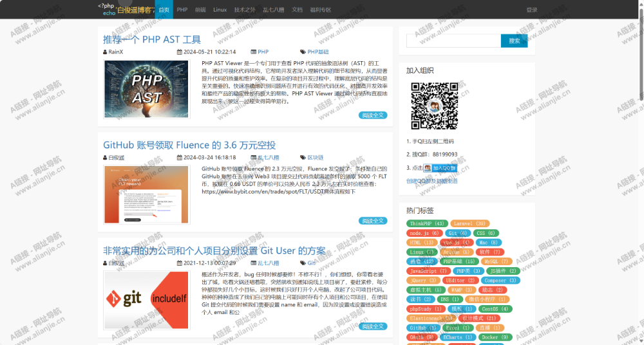Go to the 首页 nav tab
Screen dimensions: 644x345
164,10
